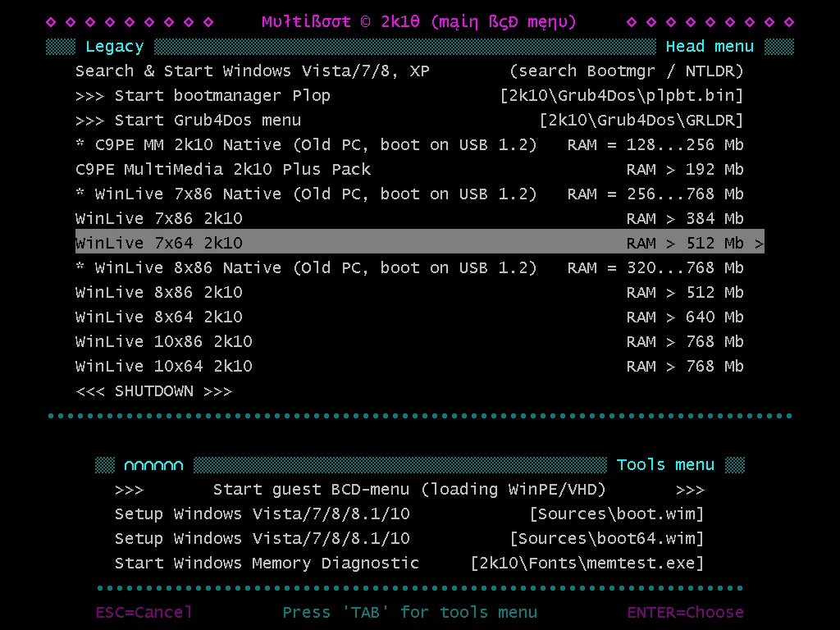This screenshot has width=840, height=630.
Task: Expand the WinLive 7x64 2k10 submenu arrow
Action: [x=760, y=243]
